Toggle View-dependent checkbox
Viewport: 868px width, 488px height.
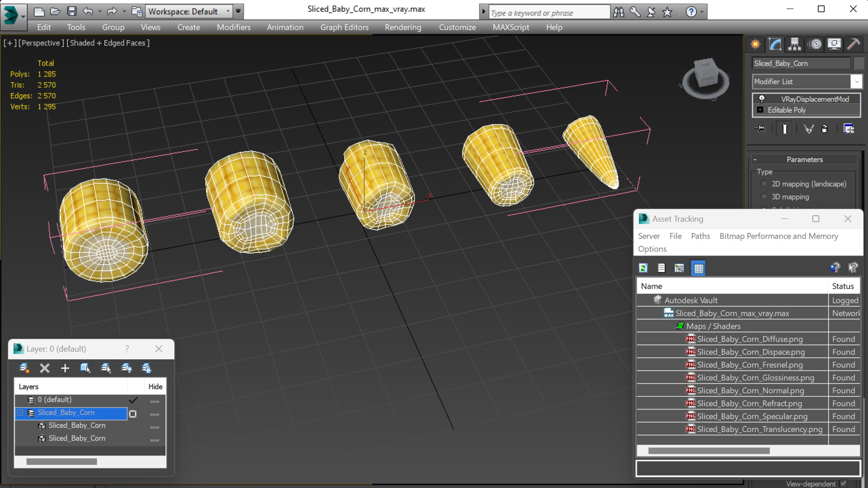(x=844, y=483)
